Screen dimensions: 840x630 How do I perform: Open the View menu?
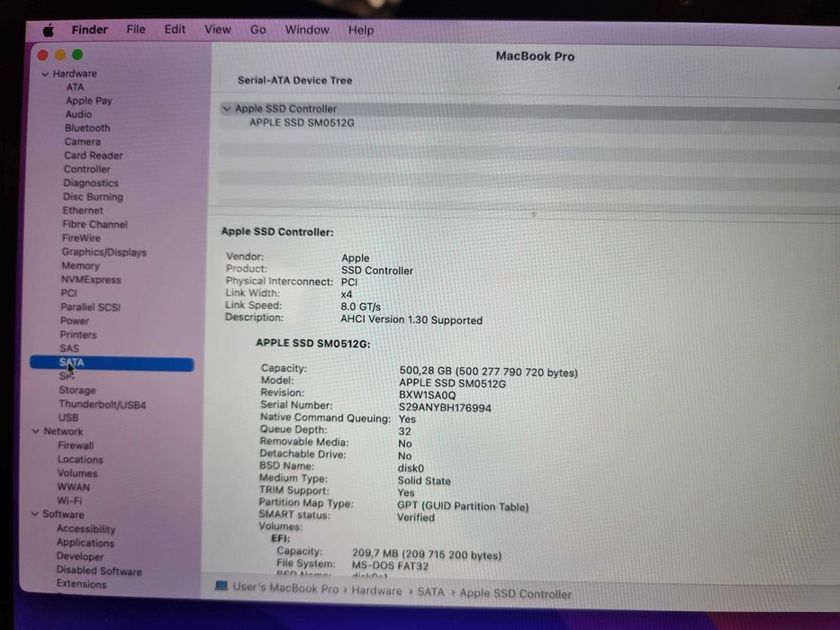click(x=218, y=30)
